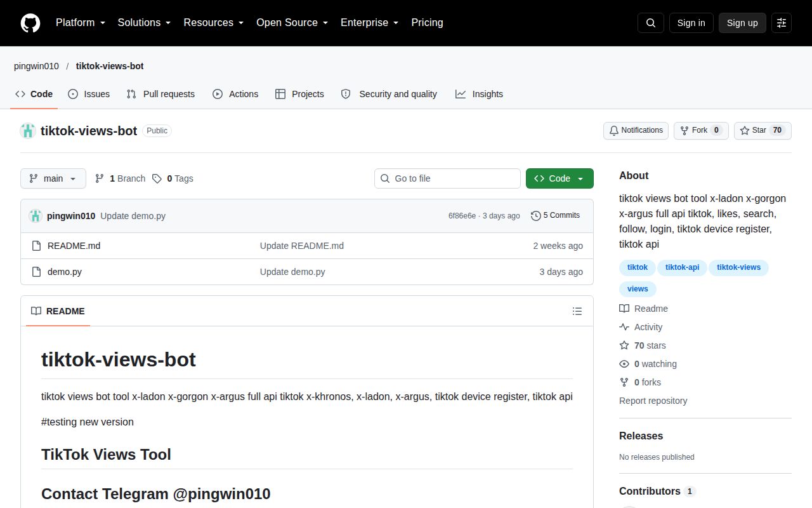The height and width of the screenshot is (508, 812).
Task: Open the Platform menu
Action: tap(81, 22)
